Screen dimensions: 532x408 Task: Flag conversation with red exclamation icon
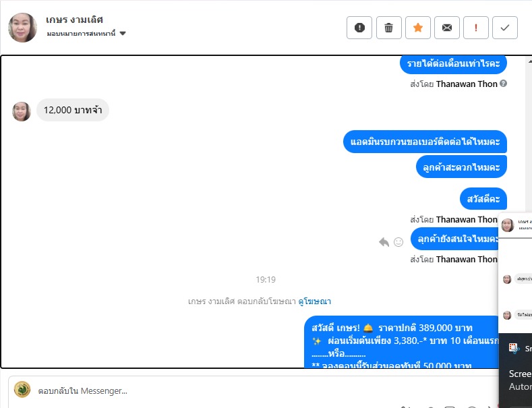[476, 28]
